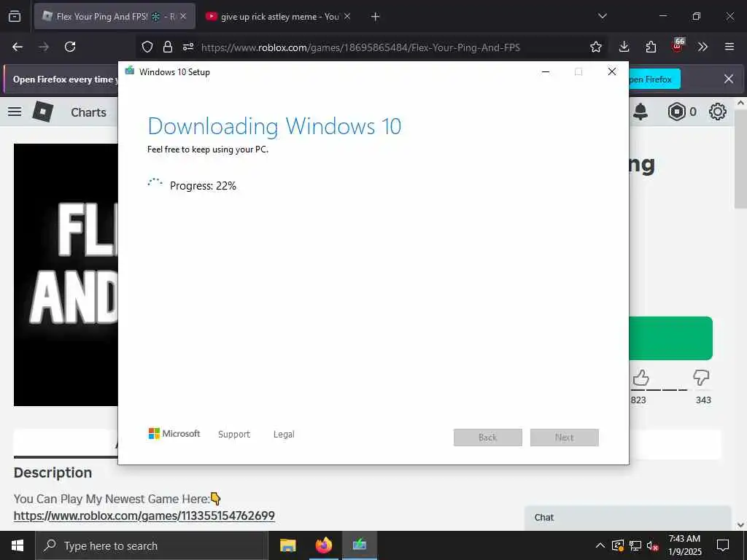Open Firefox View icon in tab bar
Screen dimensions: 747x560
pos(15,16)
